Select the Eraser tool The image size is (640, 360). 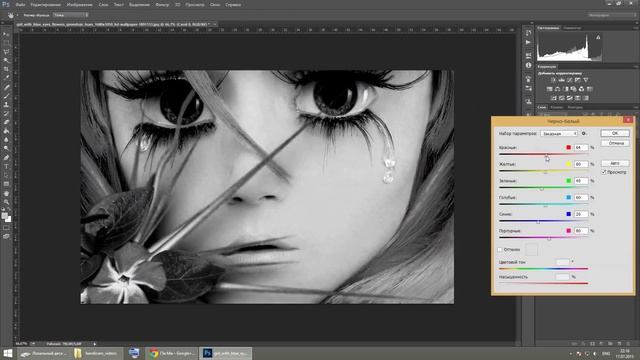point(6,122)
